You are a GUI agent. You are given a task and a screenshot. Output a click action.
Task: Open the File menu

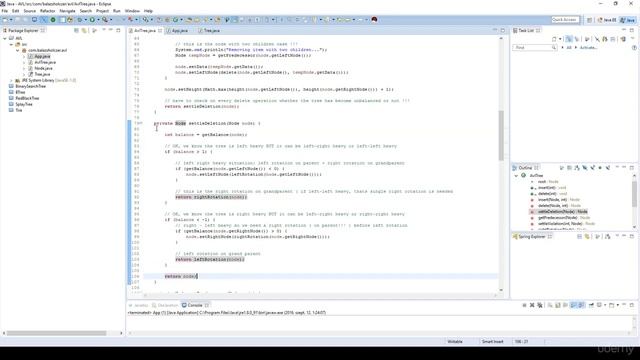(x=4, y=11)
